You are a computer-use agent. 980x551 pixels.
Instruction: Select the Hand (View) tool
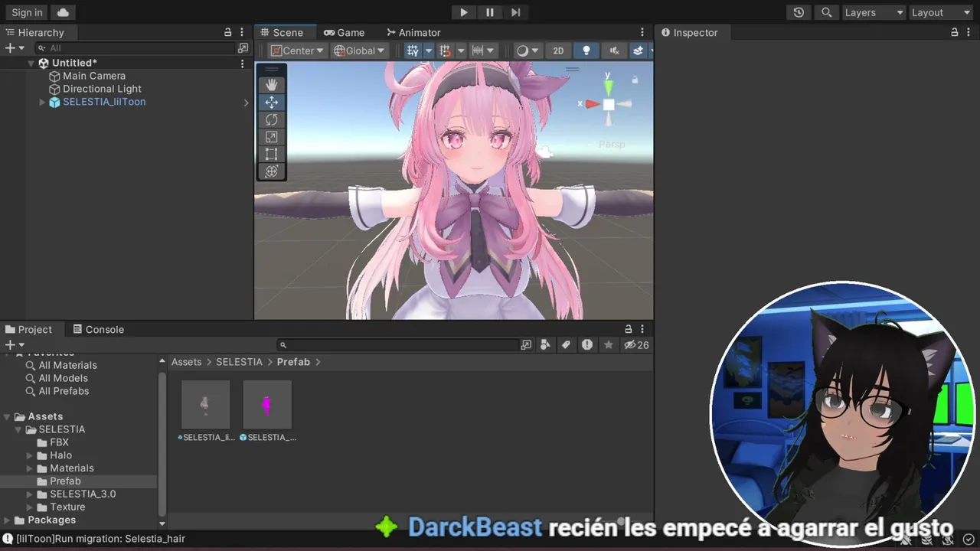271,85
